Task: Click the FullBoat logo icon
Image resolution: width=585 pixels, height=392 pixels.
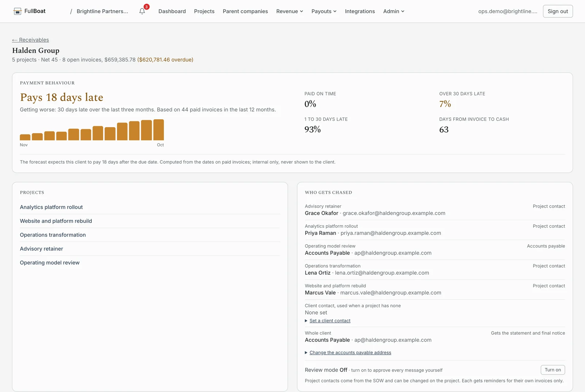Action: [x=17, y=11]
